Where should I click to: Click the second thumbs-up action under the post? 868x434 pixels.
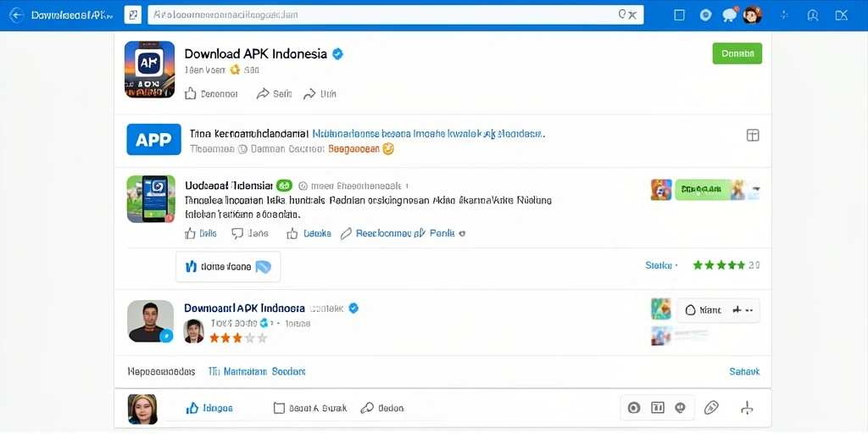[x=309, y=234]
